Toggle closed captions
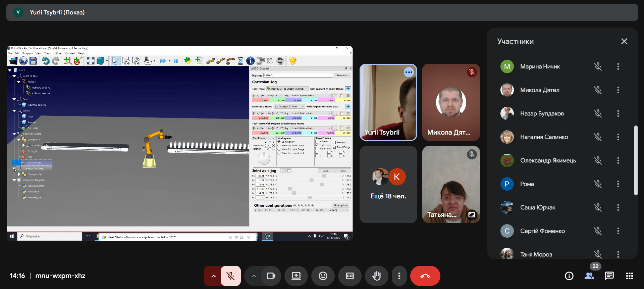Viewport: 644px width, 289px height. point(350,276)
